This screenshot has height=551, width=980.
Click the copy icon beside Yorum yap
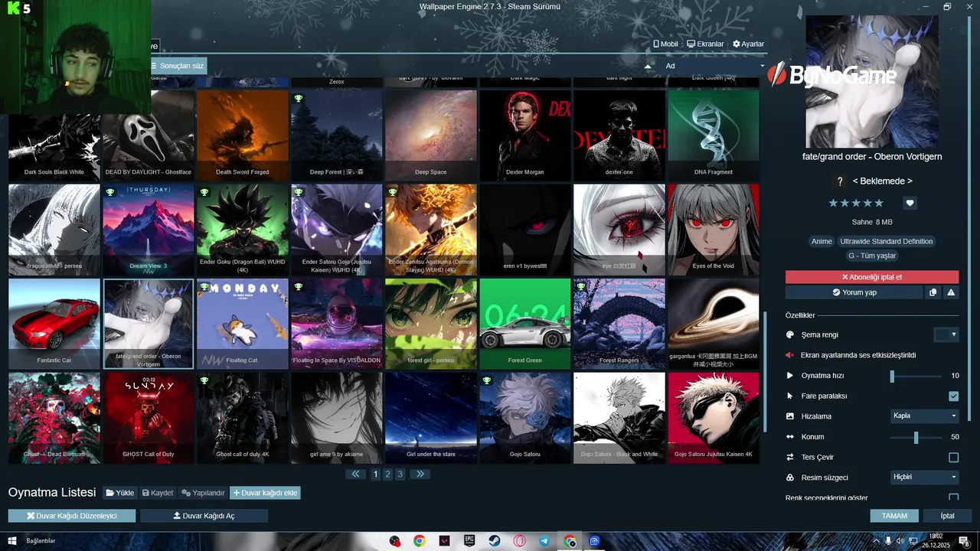click(933, 292)
